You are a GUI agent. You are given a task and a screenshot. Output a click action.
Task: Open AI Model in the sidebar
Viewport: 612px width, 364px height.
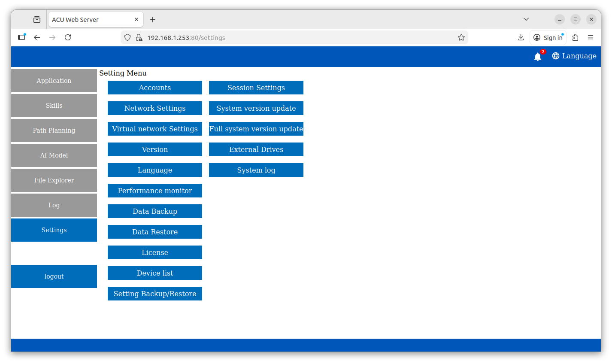[x=54, y=155]
